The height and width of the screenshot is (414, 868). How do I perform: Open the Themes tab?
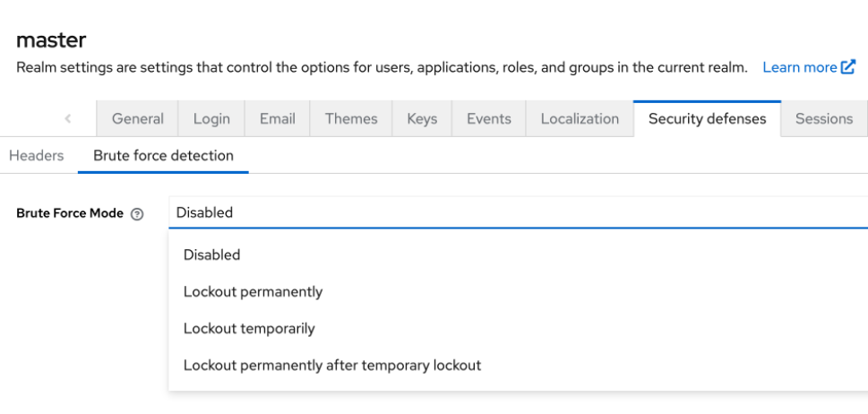pos(351,118)
